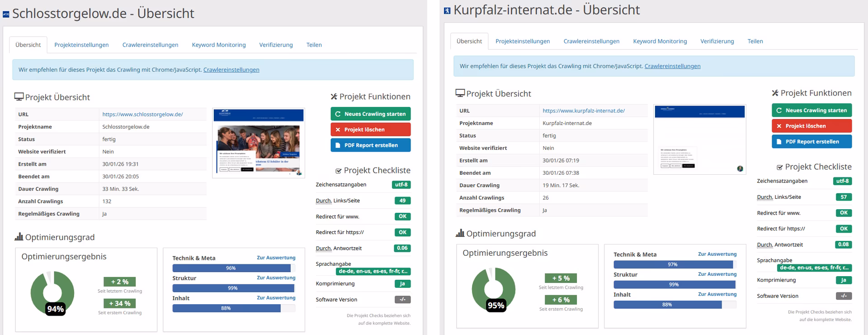Image resolution: width=868 pixels, height=335 pixels.
Task: Start new crawling for Schlosstorgelow.de
Action: tap(371, 114)
